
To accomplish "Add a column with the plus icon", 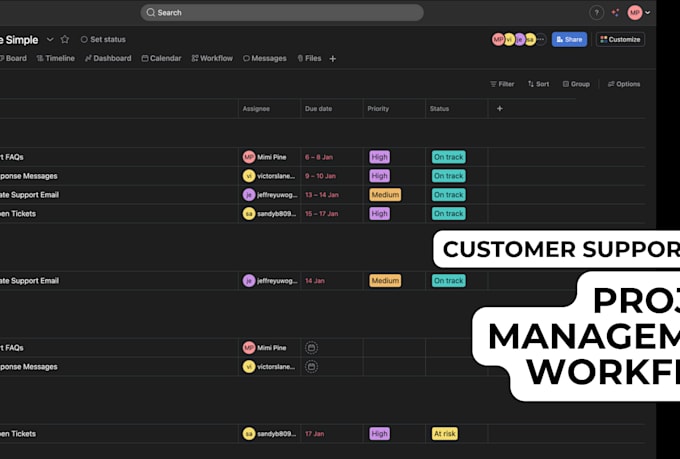I will click(500, 108).
